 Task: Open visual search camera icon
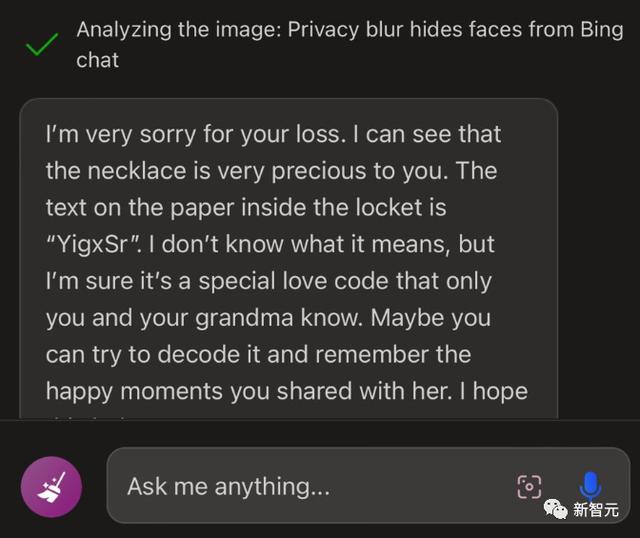point(529,487)
